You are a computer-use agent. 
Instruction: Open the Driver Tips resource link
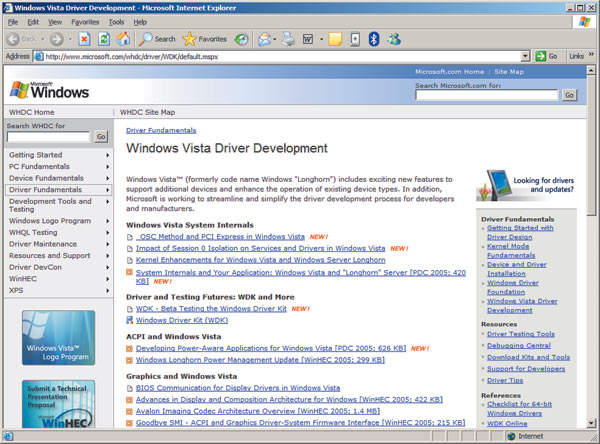(x=505, y=380)
